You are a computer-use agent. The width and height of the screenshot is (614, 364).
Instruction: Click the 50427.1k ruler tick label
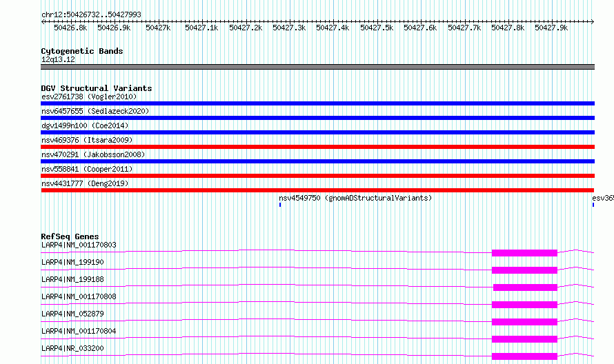point(201,28)
